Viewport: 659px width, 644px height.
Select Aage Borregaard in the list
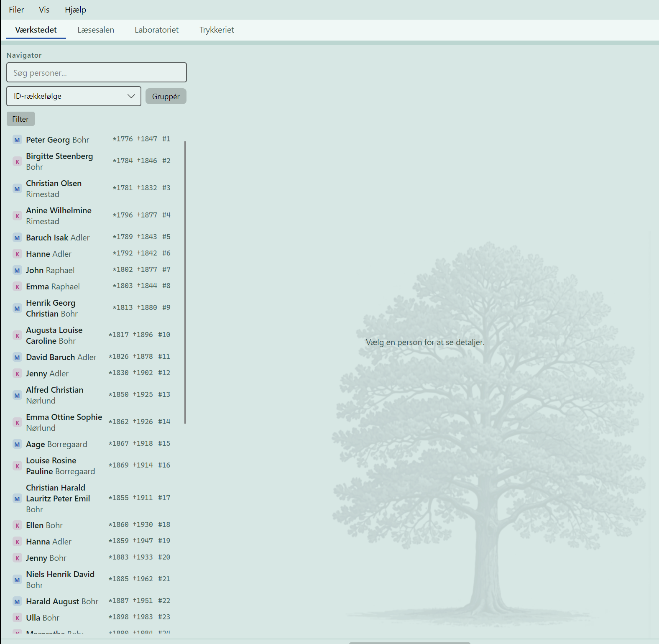click(x=92, y=444)
